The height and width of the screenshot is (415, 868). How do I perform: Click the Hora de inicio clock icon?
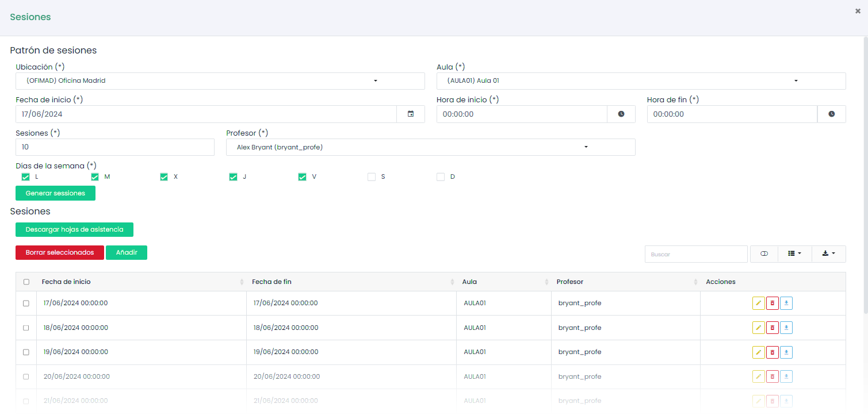(621, 114)
